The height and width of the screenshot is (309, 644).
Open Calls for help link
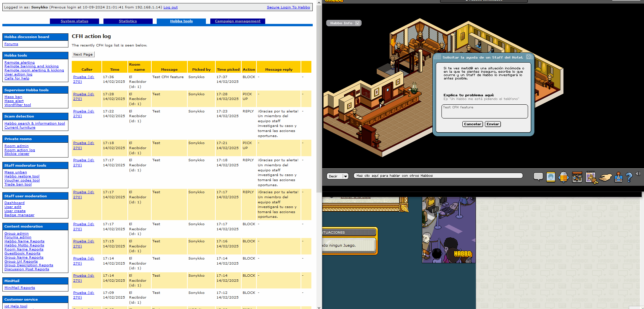[x=17, y=78]
